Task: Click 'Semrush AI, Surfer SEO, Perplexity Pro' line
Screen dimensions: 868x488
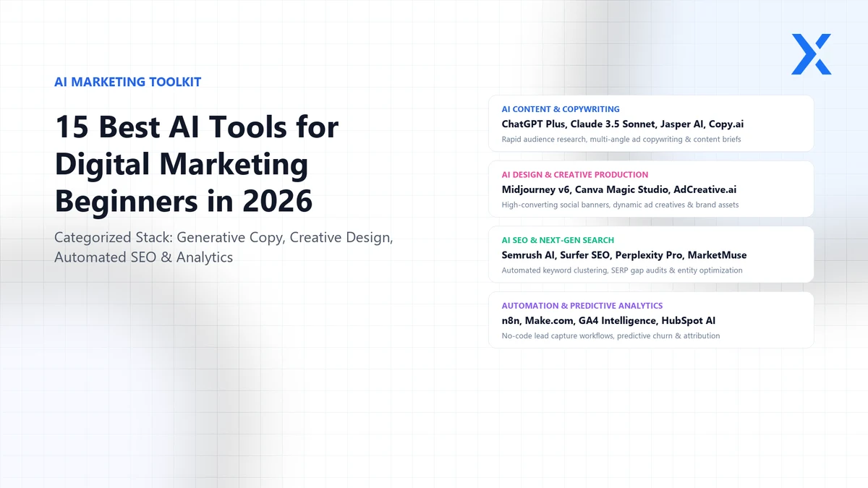Action: pyautogui.click(x=624, y=255)
